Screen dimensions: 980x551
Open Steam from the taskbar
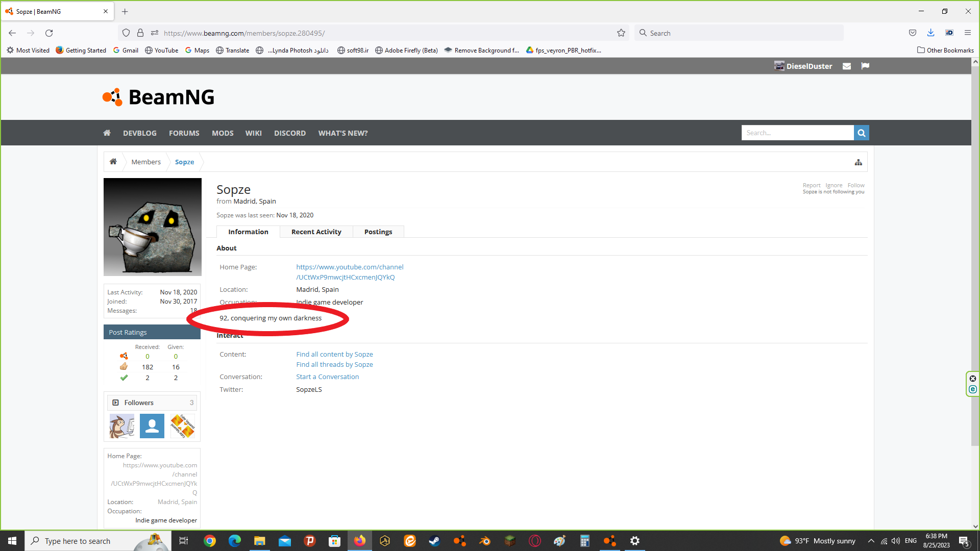coord(434,541)
